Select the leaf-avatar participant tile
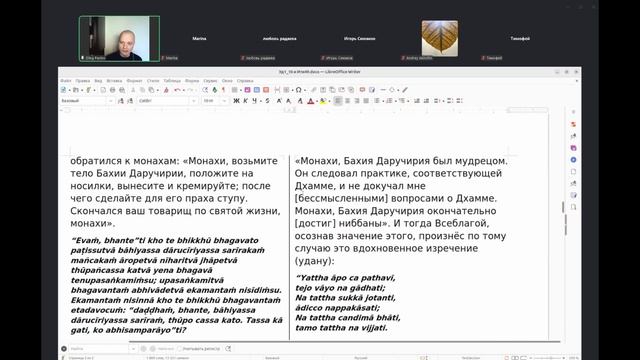Viewport: 640px width, 360px height. pos(440,38)
